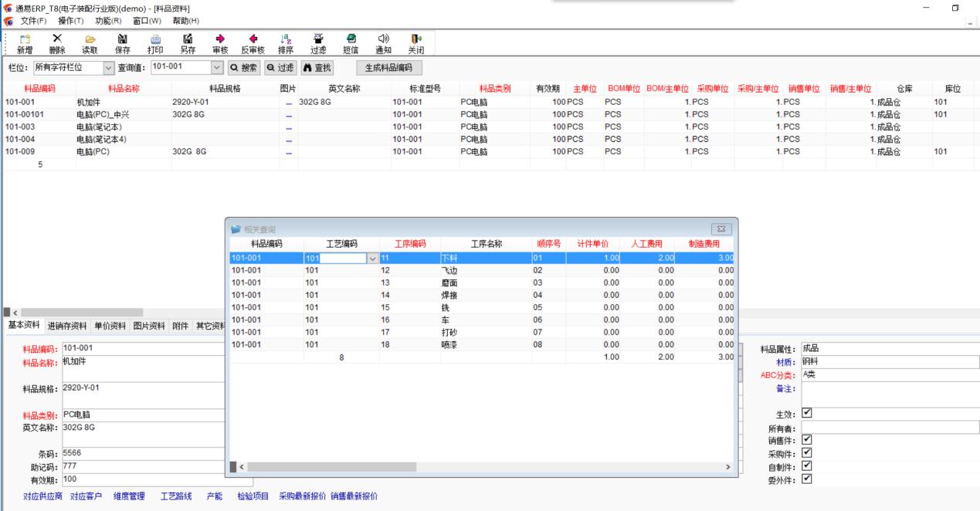Click the 查找 find button
The height and width of the screenshot is (511, 980).
[317, 68]
